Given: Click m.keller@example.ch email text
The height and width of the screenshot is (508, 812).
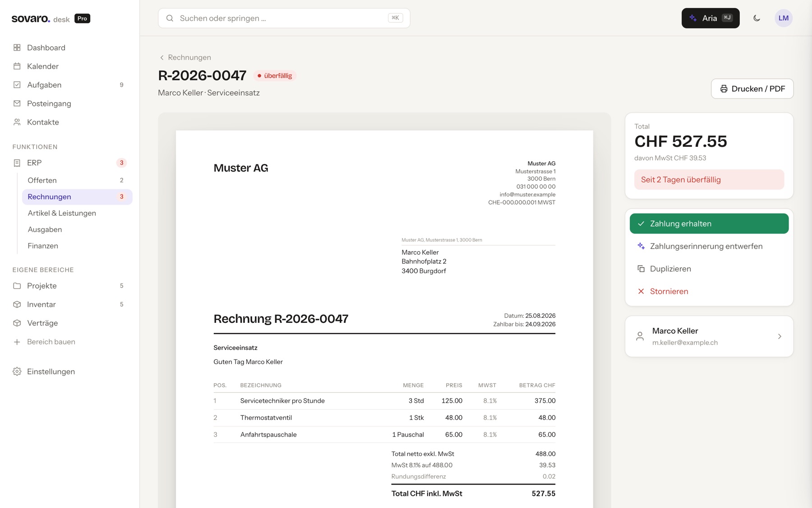Looking at the screenshot, I should coord(685,343).
